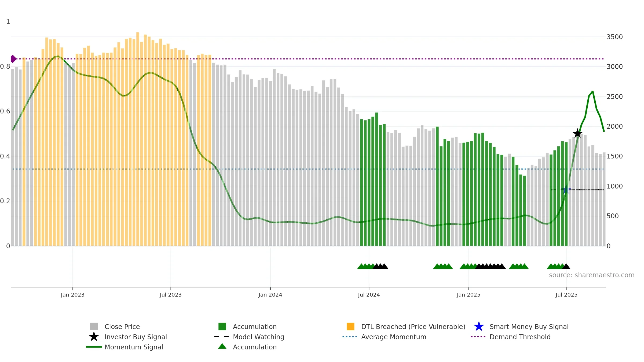This screenshot has width=644, height=362.
Task: Click the green Accumulation square legend icon
Action: pyautogui.click(x=222, y=327)
